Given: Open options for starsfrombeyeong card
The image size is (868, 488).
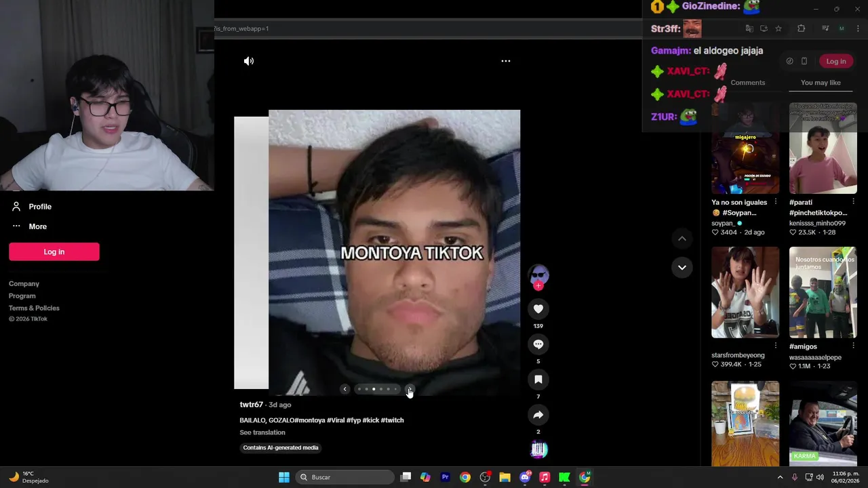Looking at the screenshot, I should point(776,346).
